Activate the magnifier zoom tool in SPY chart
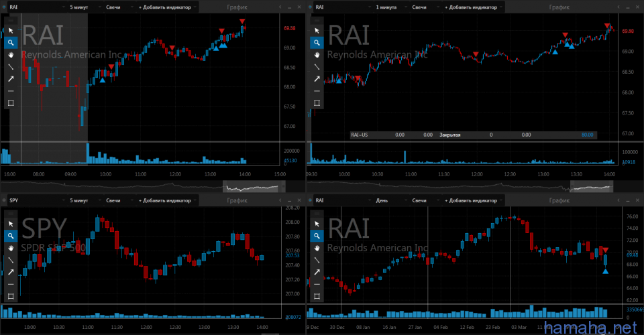 tap(11, 236)
